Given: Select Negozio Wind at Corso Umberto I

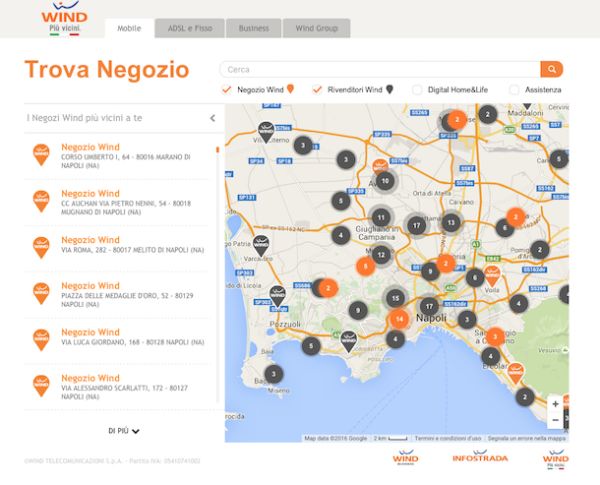Looking at the screenshot, I should tap(90, 147).
